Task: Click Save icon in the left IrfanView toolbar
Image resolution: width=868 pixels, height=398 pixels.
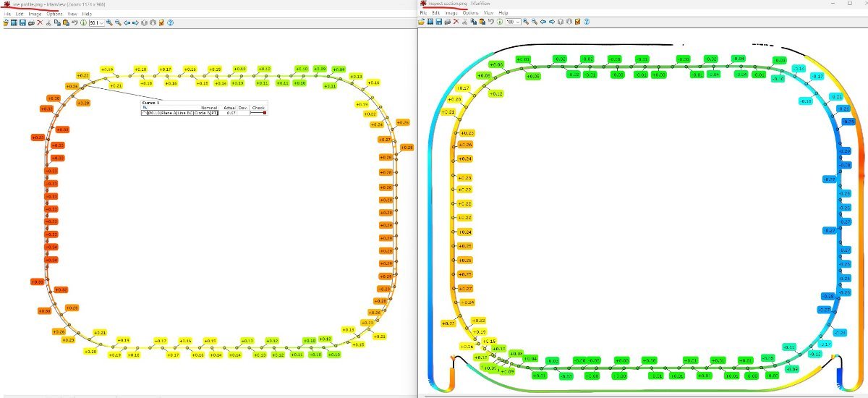Action: (23, 23)
